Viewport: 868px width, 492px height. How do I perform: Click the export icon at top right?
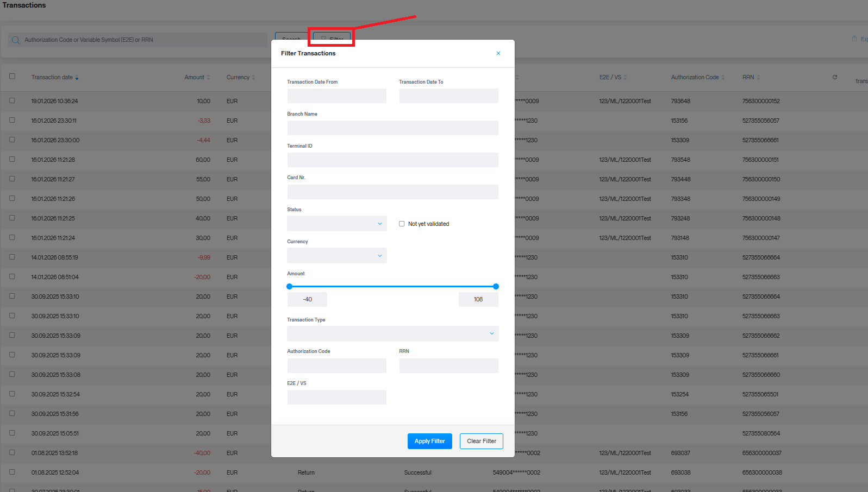pos(854,39)
